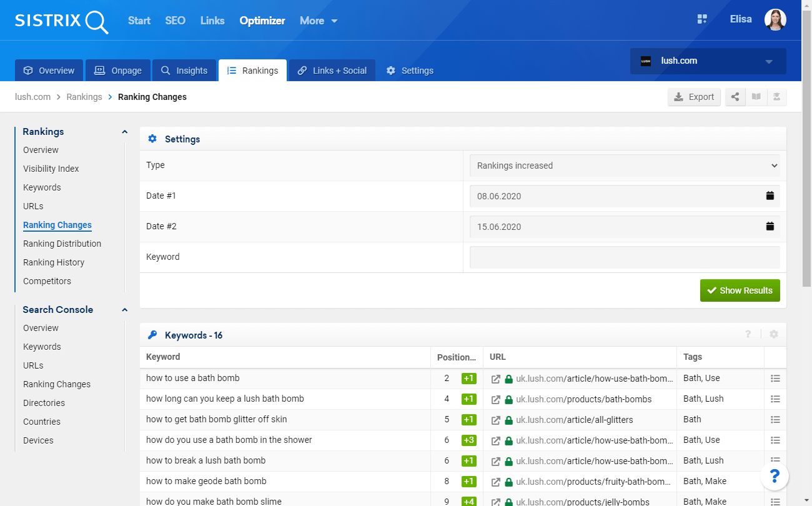Go to Start in top navigation
Viewport: 812px width, 506px height.
[139, 21]
